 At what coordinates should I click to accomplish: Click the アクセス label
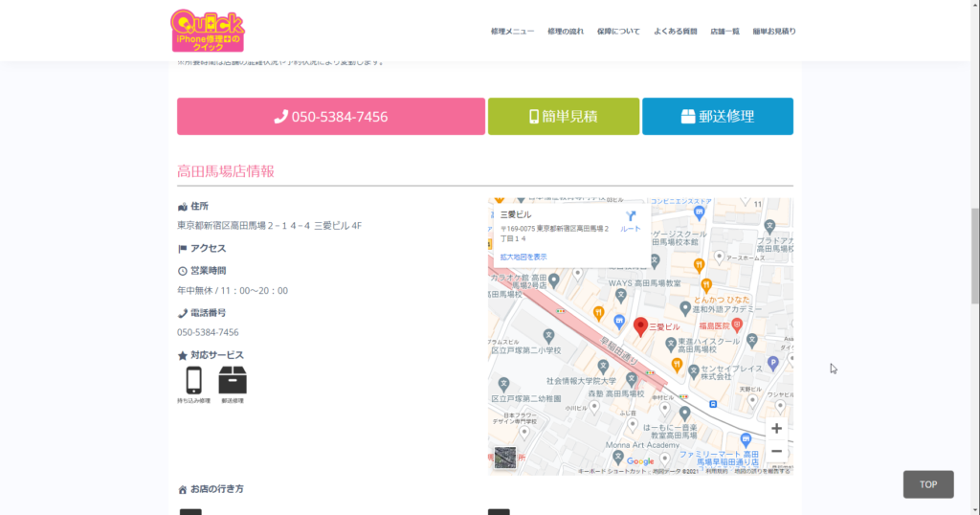[x=208, y=248]
